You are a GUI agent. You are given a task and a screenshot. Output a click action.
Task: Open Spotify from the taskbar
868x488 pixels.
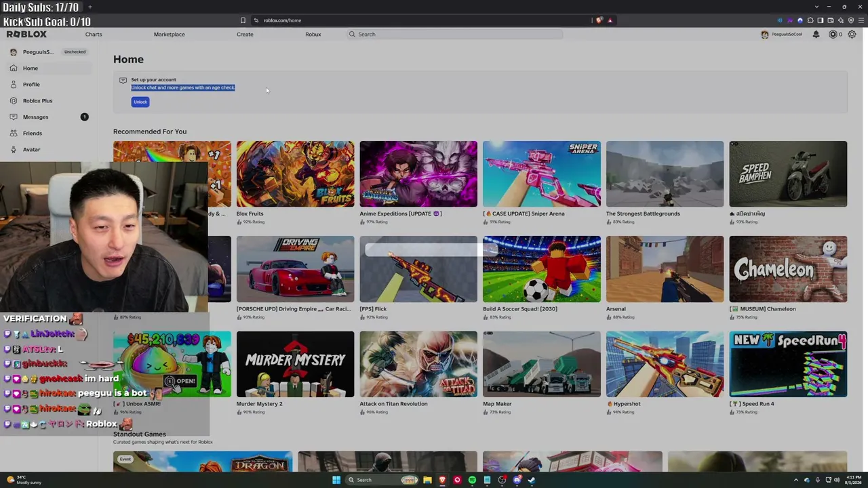[x=472, y=480]
